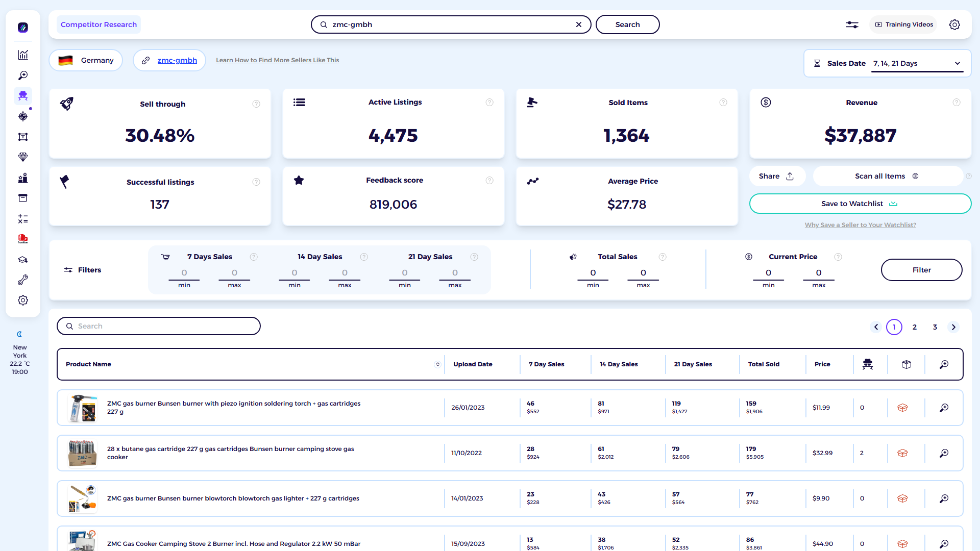Click thumbnail of ZMC blowtorch gas lighter product
Screen dimensions: 980x551
tap(82, 498)
